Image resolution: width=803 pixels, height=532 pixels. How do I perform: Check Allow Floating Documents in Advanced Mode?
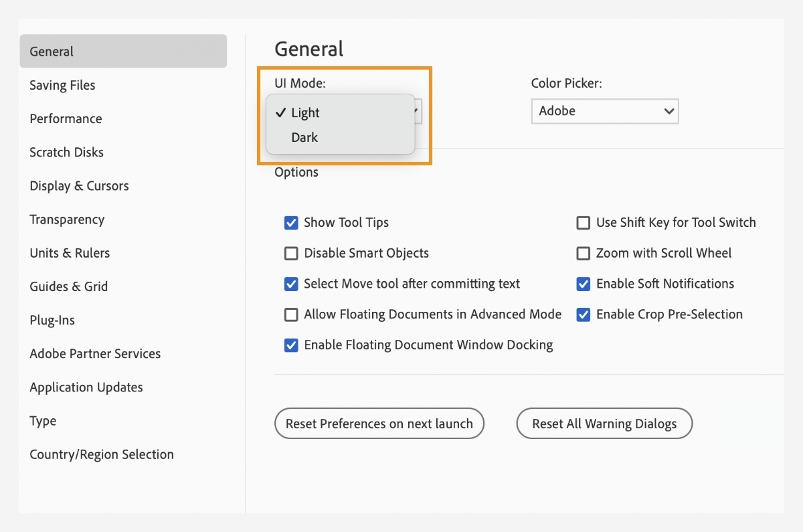click(x=291, y=315)
